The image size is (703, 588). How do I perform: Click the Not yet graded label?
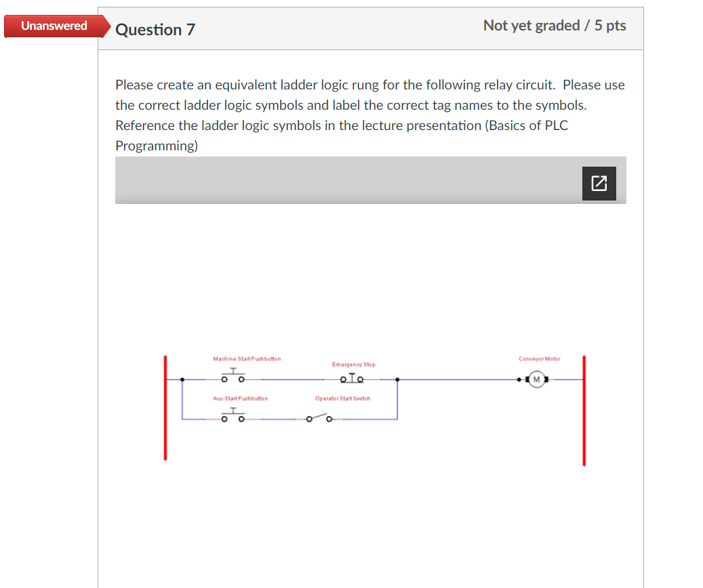(x=555, y=26)
